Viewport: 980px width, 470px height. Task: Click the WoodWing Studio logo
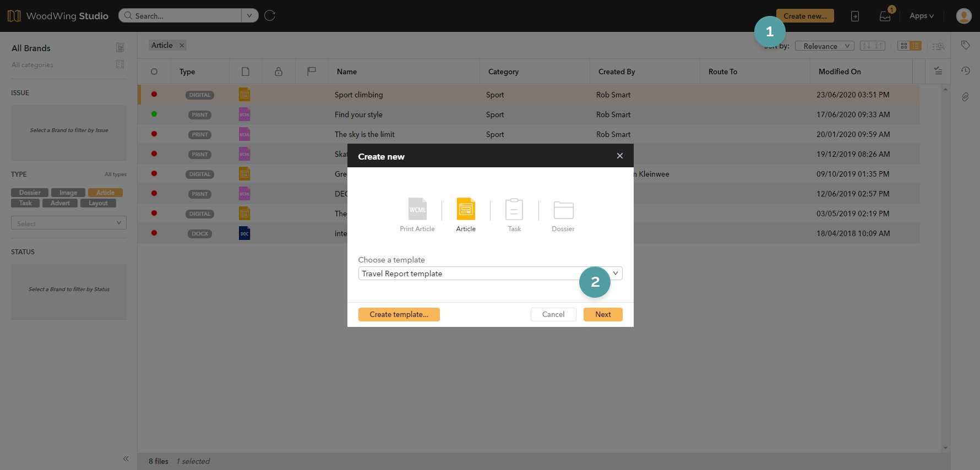(58, 16)
